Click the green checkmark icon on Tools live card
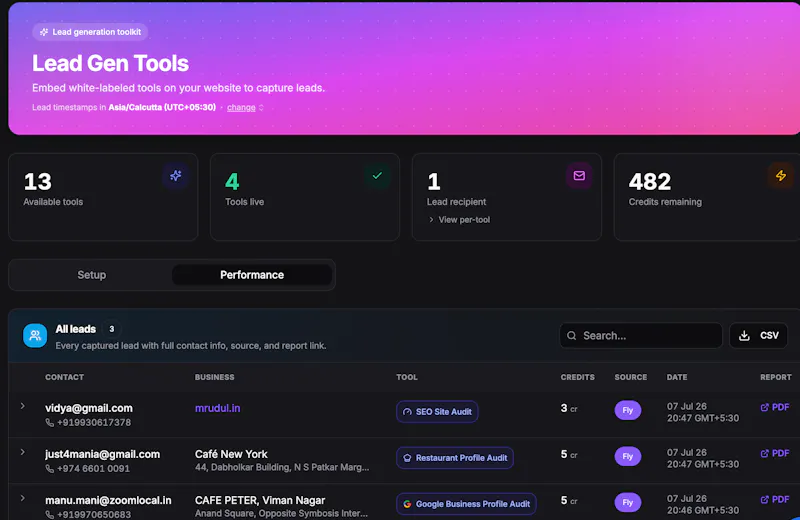 [x=377, y=176]
